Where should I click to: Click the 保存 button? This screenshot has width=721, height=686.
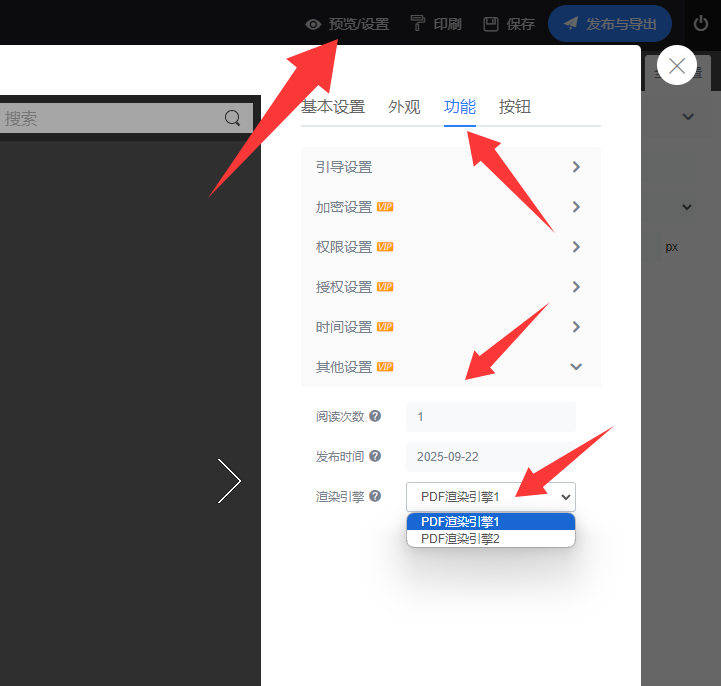point(509,24)
